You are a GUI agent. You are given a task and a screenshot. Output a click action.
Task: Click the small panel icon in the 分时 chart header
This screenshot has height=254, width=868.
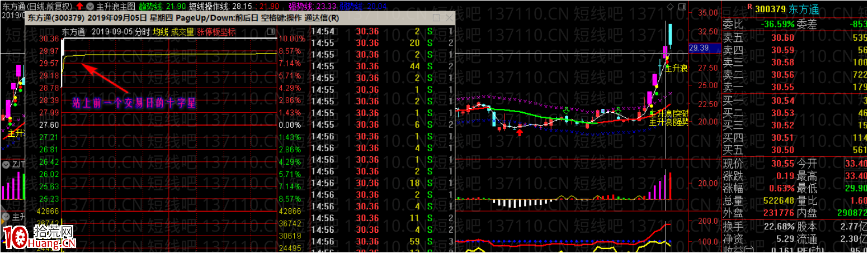[x=271, y=32]
